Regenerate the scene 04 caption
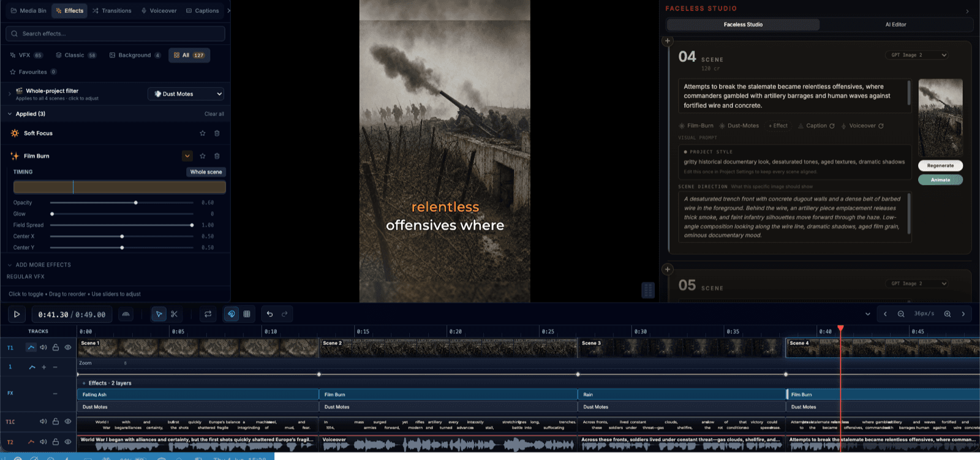Viewport: 980px width, 460px height. click(832, 126)
